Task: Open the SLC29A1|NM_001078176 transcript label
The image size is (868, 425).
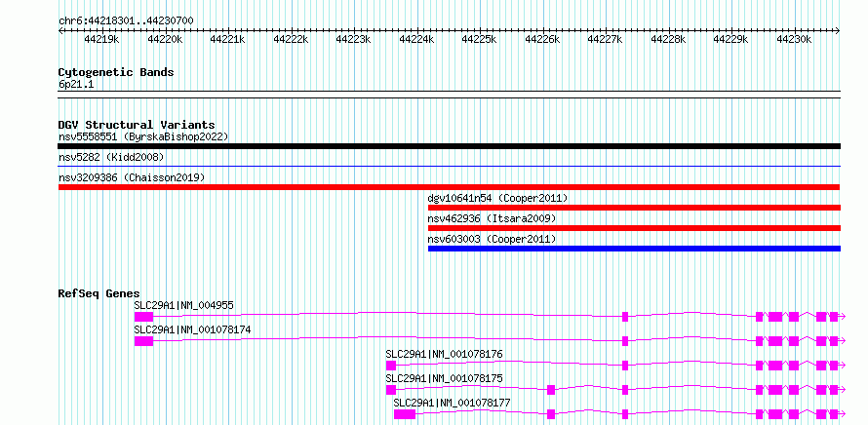Action: click(445, 354)
